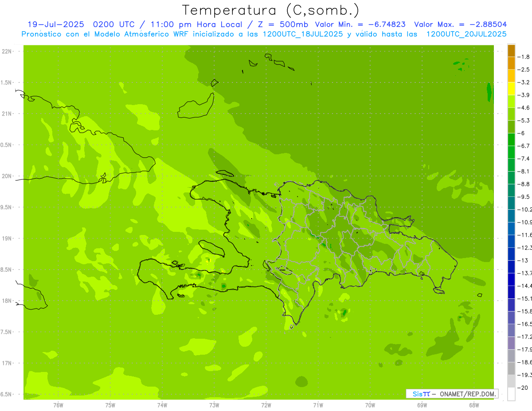Click the "0200 UTC" time text

click(x=114, y=24)
